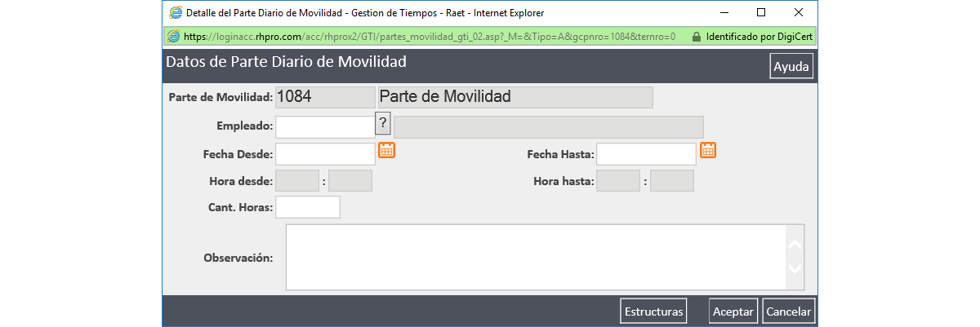Click the page icon in address bar

[x=173, y=37]
